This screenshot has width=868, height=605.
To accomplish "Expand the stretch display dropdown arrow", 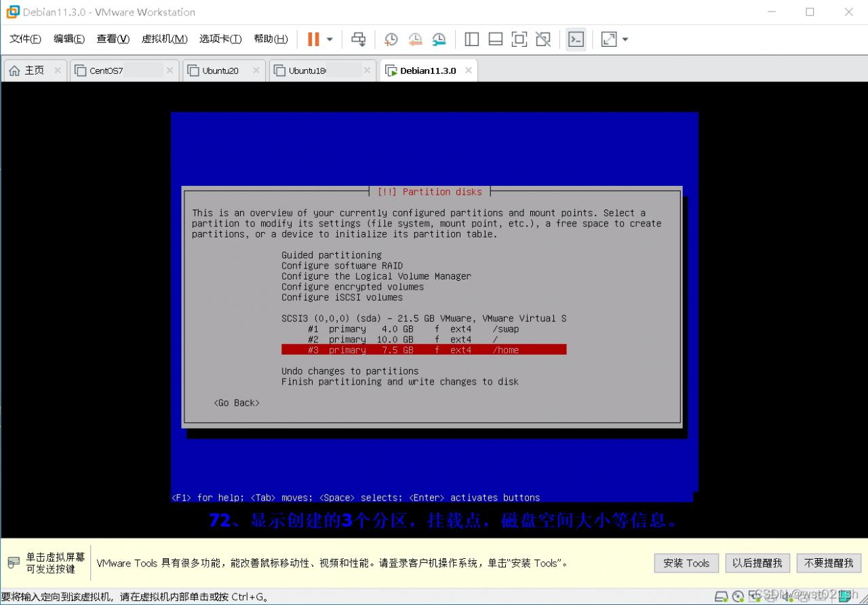I will coord(625,39).
